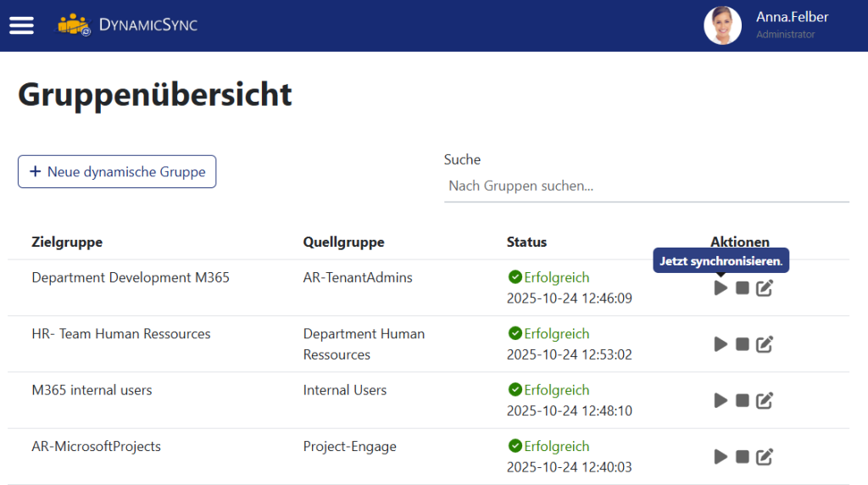Select the M365 internal users cell

(x=92, y=390)
